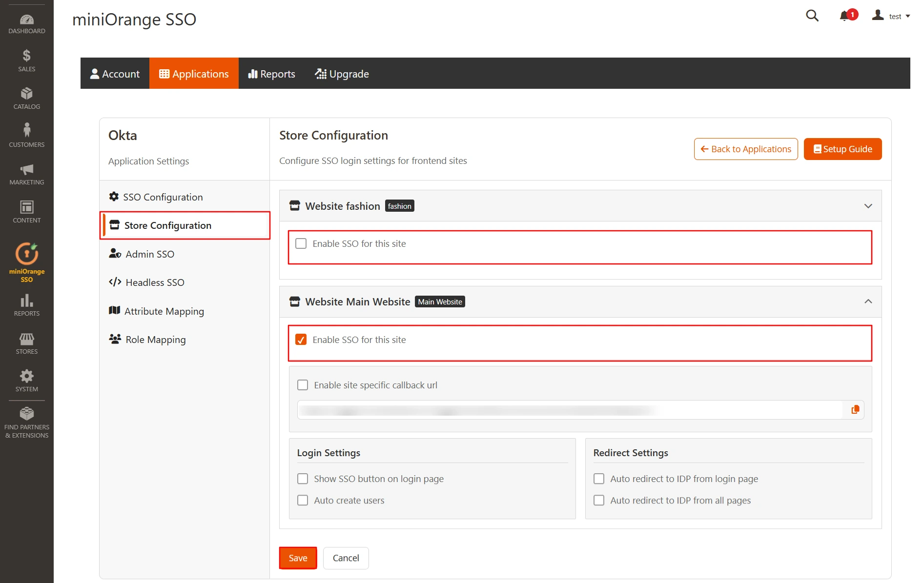Open the Upgrade tab
This screenshot has width=924, height=583.
(342, 74)
